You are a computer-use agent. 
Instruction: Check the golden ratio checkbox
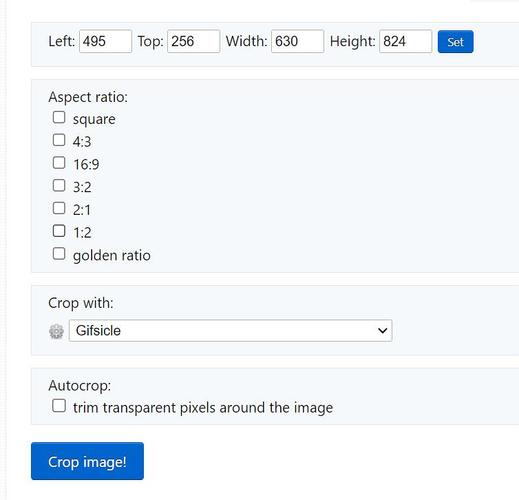[59, 254]
